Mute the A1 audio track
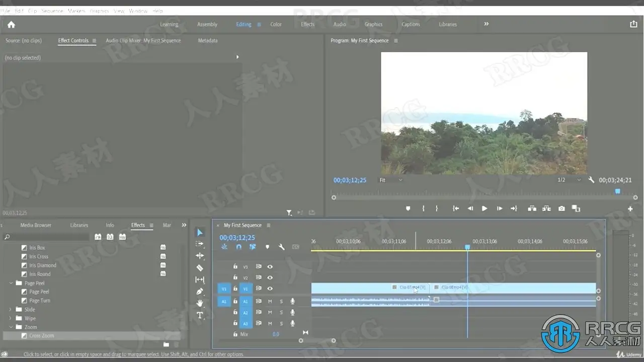This screenshot has height=362, width=644. pyautogui.click(x=270, y=301)
